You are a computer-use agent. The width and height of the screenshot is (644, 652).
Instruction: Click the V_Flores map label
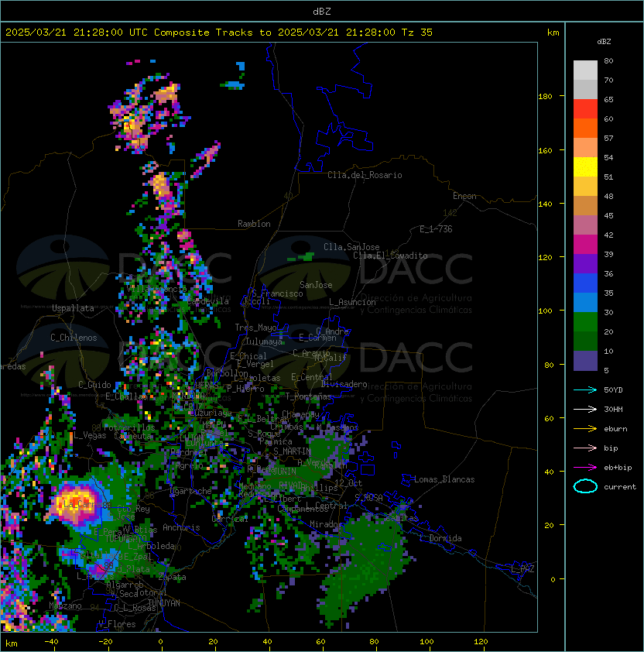[x=117, y=624]
